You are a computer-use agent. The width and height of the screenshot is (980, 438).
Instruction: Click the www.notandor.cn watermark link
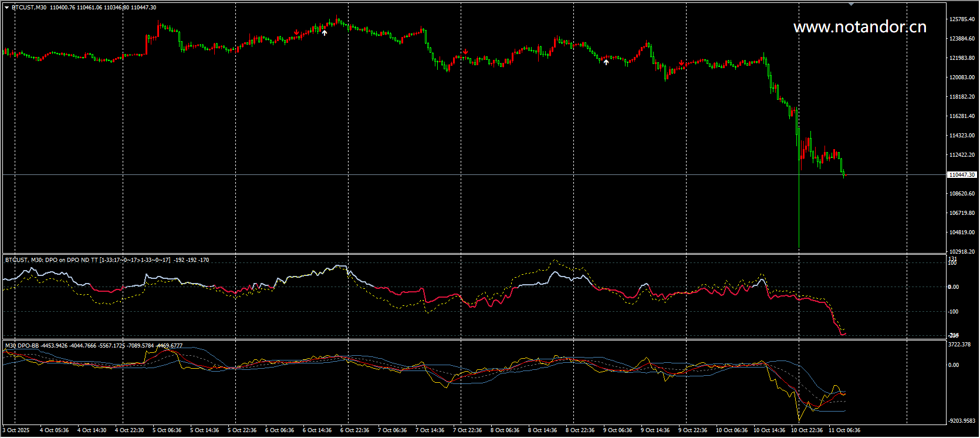pyautogui.click(x=860, y=27)
